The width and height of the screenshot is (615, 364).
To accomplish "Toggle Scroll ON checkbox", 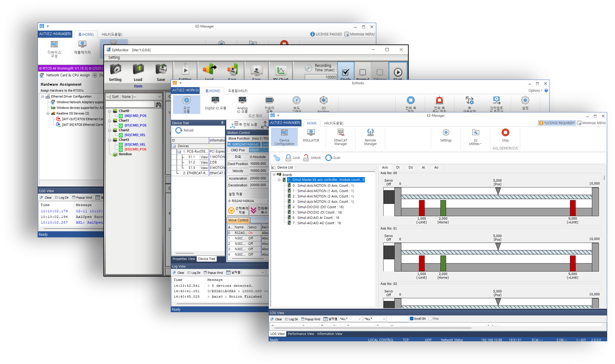I will [411, 319].
